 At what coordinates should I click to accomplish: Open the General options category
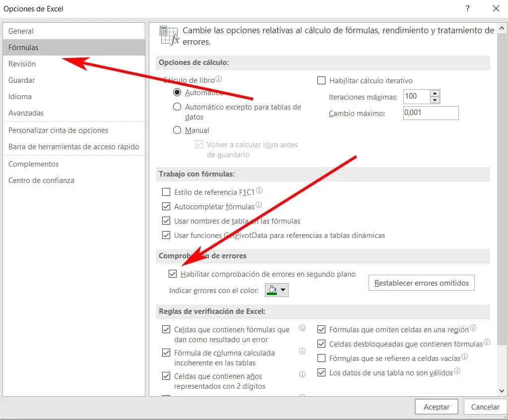click(x=74, y=31)
